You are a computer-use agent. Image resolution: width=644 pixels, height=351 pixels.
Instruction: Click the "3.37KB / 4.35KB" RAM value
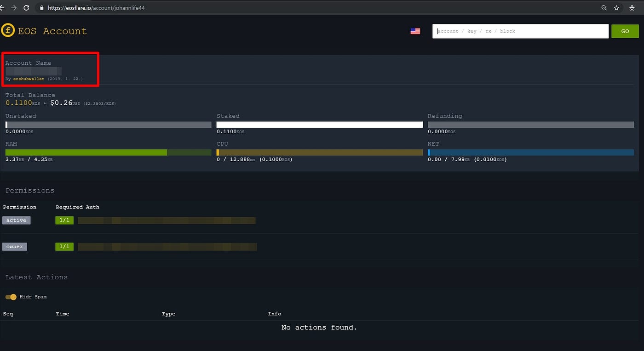click(29, 159)
